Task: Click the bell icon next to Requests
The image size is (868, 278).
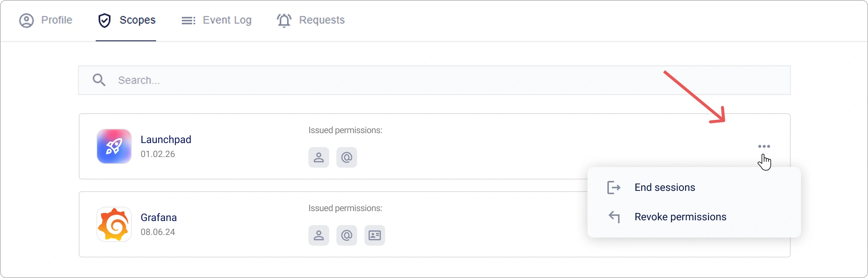Action: [x=284, y=21]
